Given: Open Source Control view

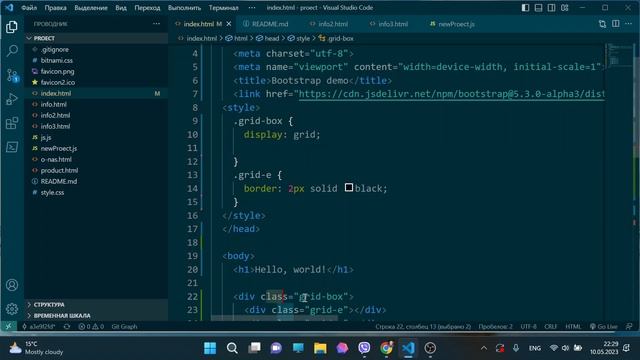Looking at the screenshot, I should [x=12, y=75].
